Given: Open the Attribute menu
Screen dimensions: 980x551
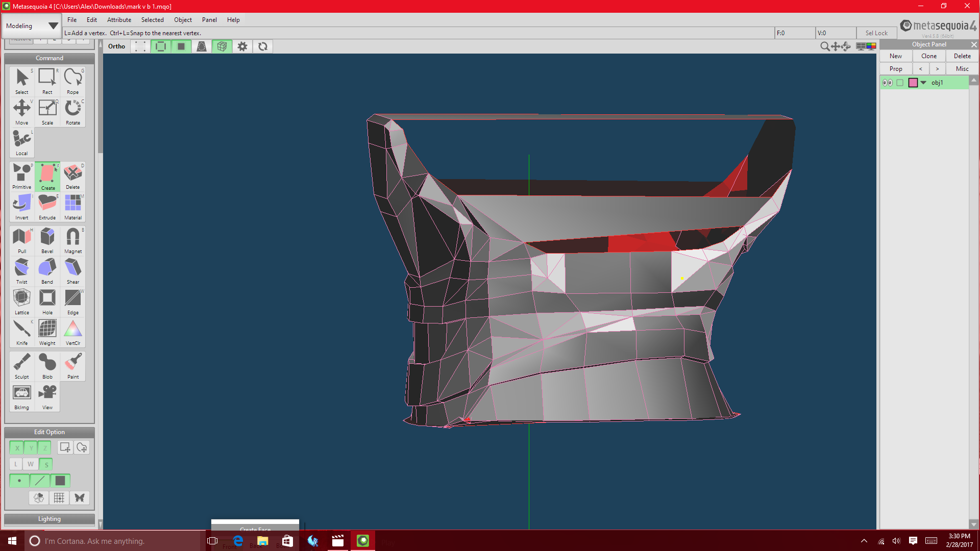Looking at the screenshot, I should point(119,20).
